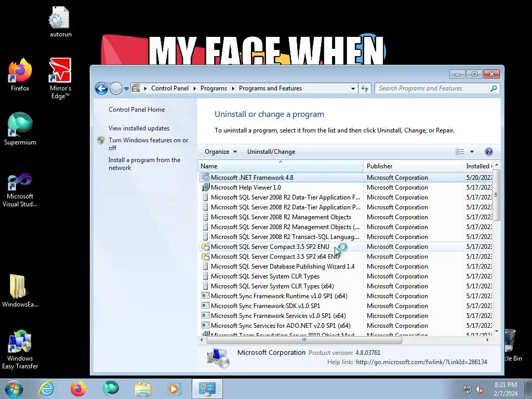Image resolution: width=532 pixels, height=399 pixels.
Task: Open Microsoft Visual Studio desktop shortcut
Action: [20, 190]
